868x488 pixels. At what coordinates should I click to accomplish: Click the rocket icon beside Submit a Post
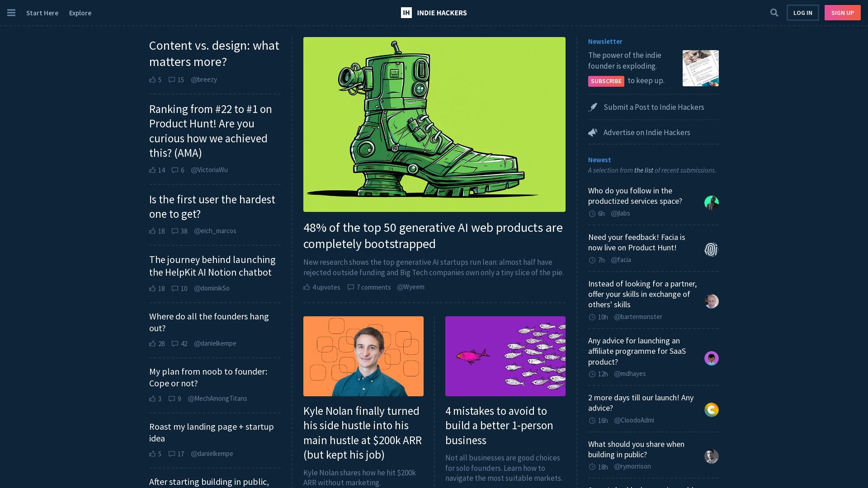(593, 107)
